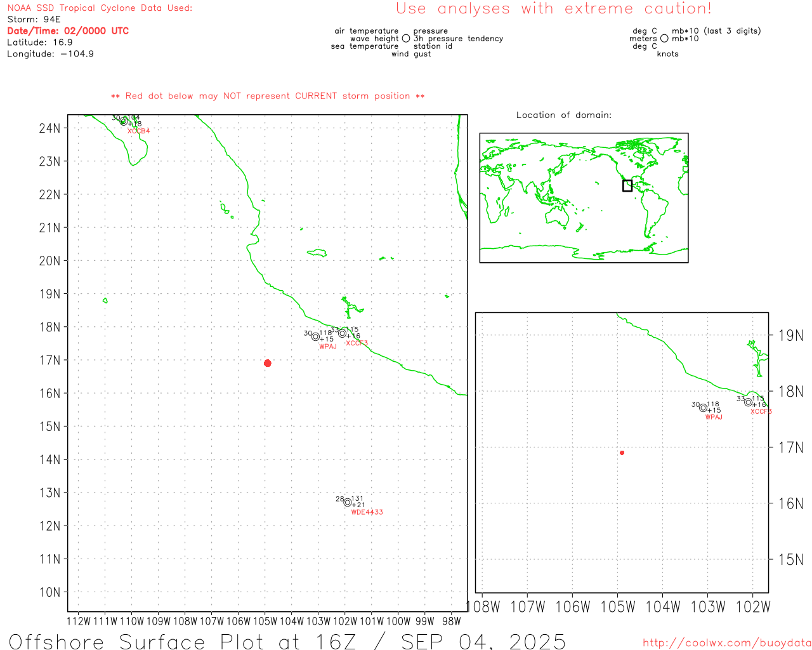Click the '10N' latitude label
Viewport: 812px width, 650px height.
[x=49, y=593]
